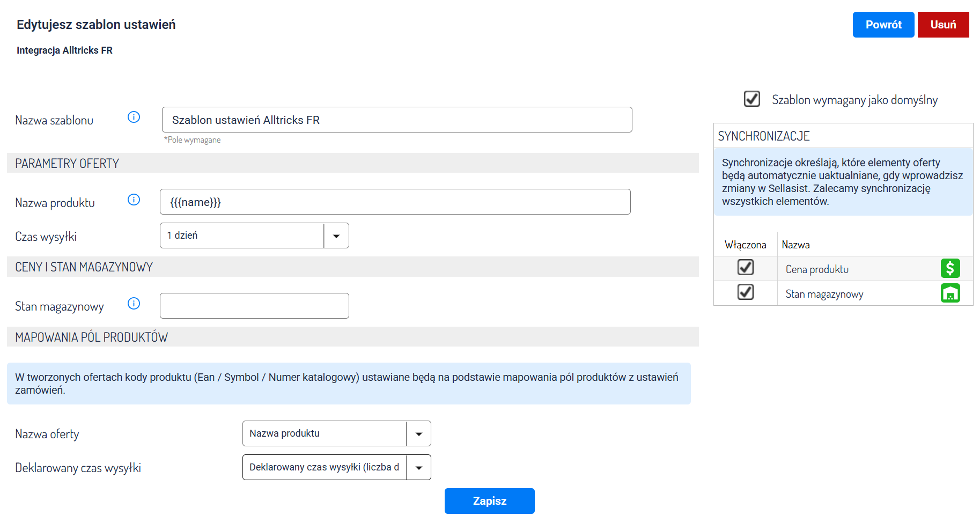Toggle Szablon wymagany jako domyślny checkbox

pyautogui.click(x=751, y=99)
